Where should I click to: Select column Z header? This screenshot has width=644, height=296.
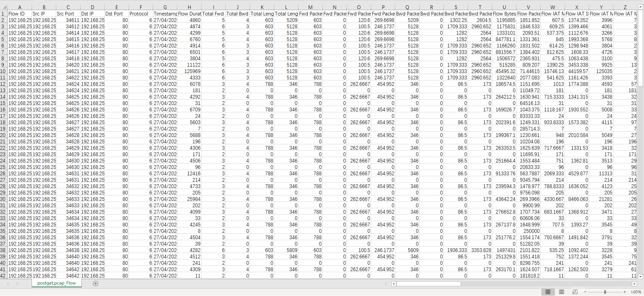pos(625,7)
